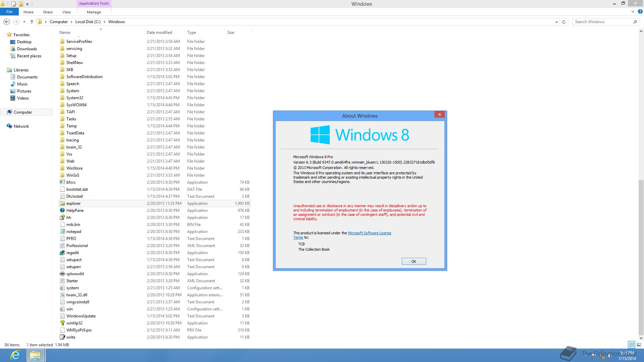Open the Videos library
The width and height of the screenshot is (644, 362).
(23, 98)
